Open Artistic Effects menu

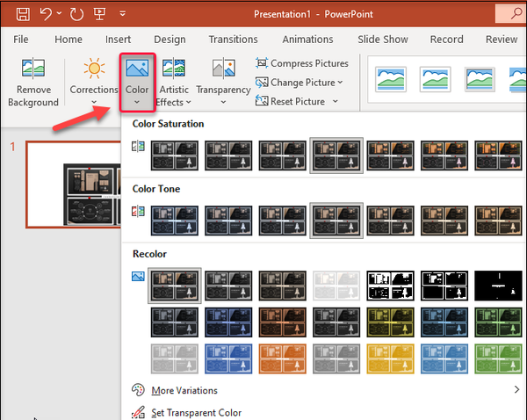(x=174, y=83)
